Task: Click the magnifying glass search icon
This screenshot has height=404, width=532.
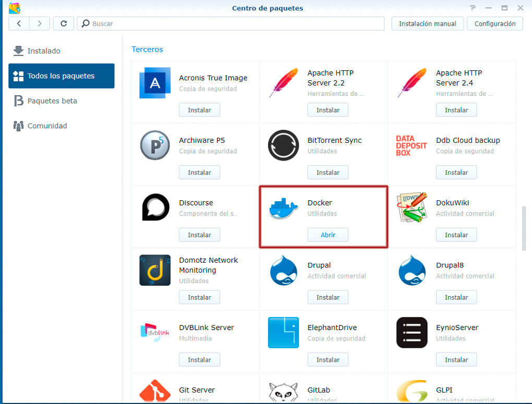Action: (86, 23)
